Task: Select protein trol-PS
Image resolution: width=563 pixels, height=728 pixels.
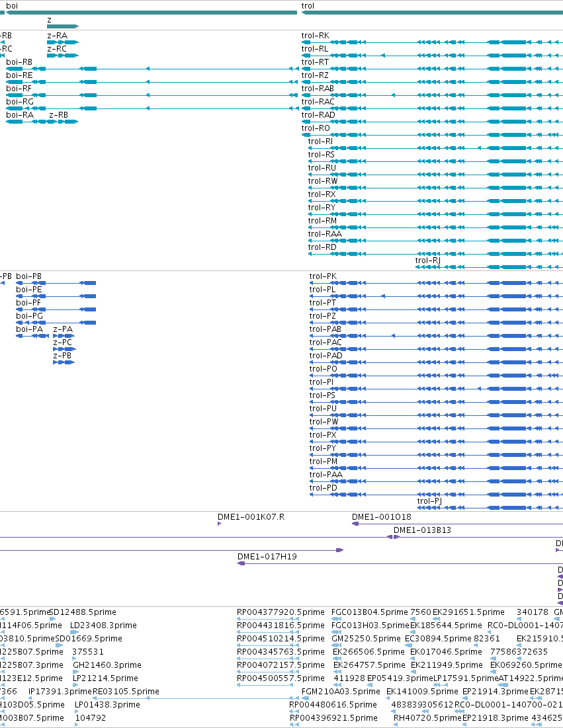Action: tap(436, 402)
